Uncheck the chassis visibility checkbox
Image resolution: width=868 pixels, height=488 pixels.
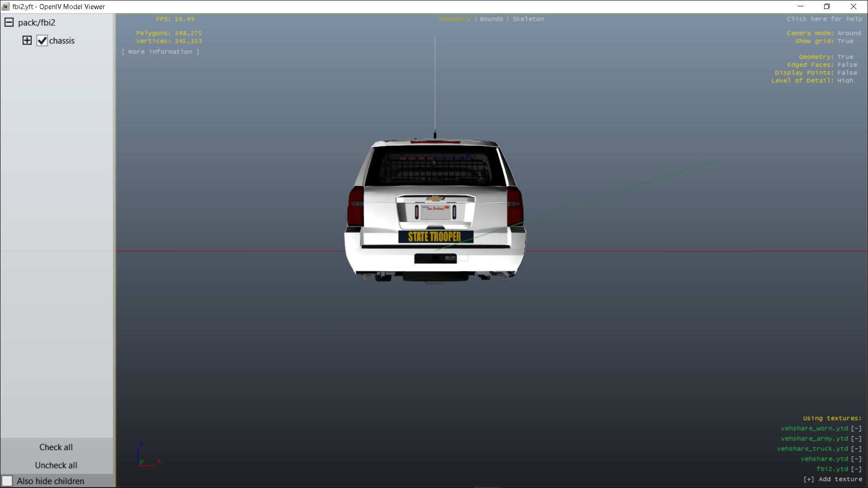(42, 41)
